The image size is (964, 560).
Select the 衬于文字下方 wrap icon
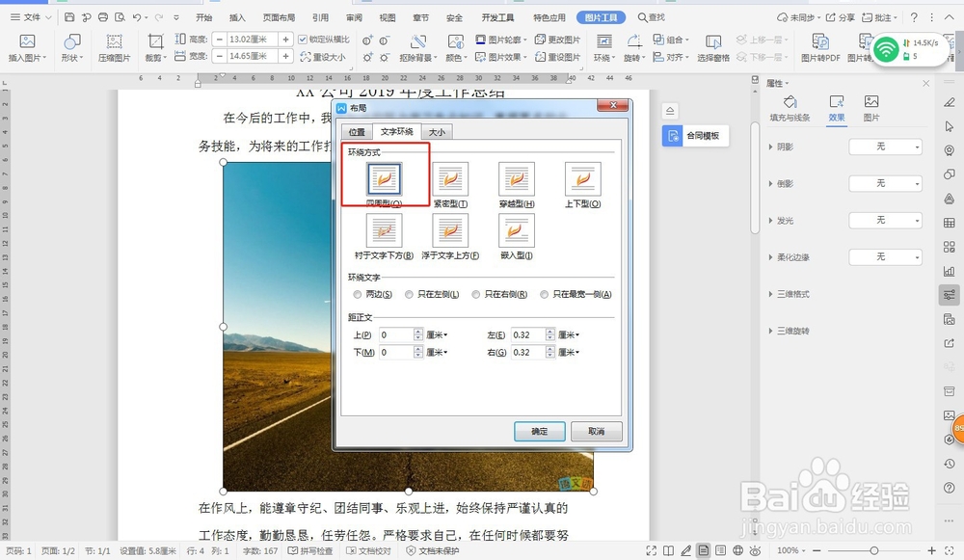[x=385, y=230]
